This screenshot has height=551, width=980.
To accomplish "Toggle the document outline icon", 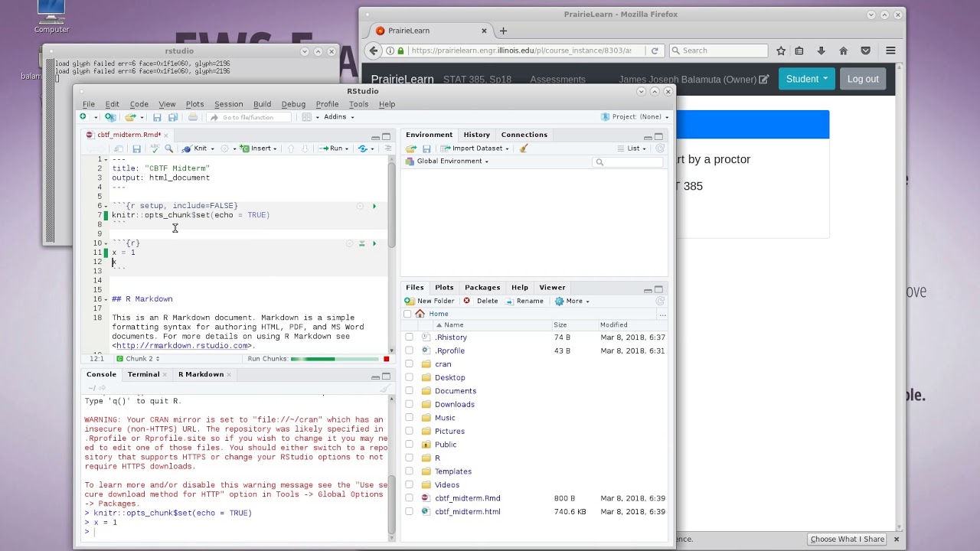I will point(387,148).
